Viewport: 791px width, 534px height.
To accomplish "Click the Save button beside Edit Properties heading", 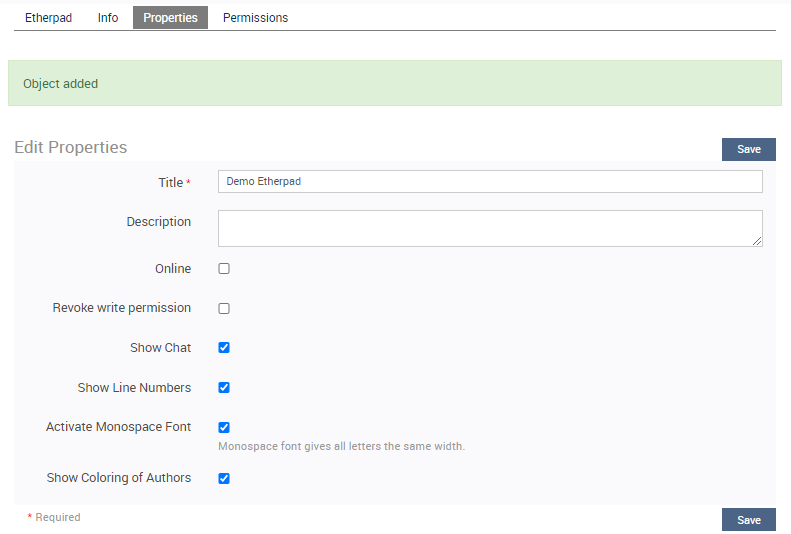I will click(749, 149).
